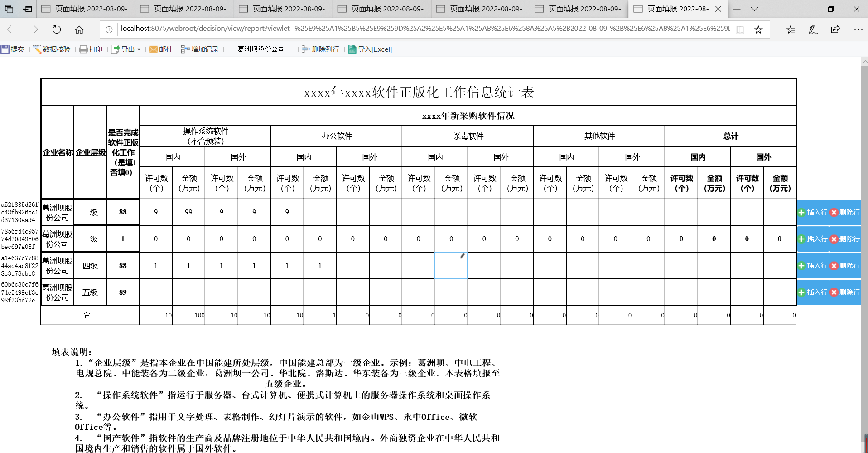Insert row after 二级 row
This screenshot has width=868, height=453.
[813, 212]
